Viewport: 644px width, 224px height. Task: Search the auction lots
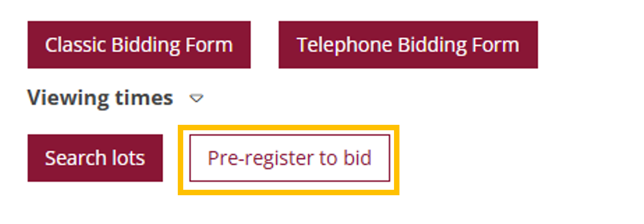coord(95,158)
